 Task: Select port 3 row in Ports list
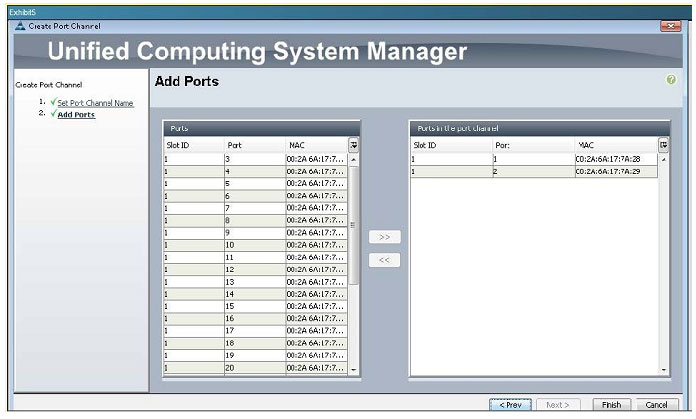click(x=256, y=159)
